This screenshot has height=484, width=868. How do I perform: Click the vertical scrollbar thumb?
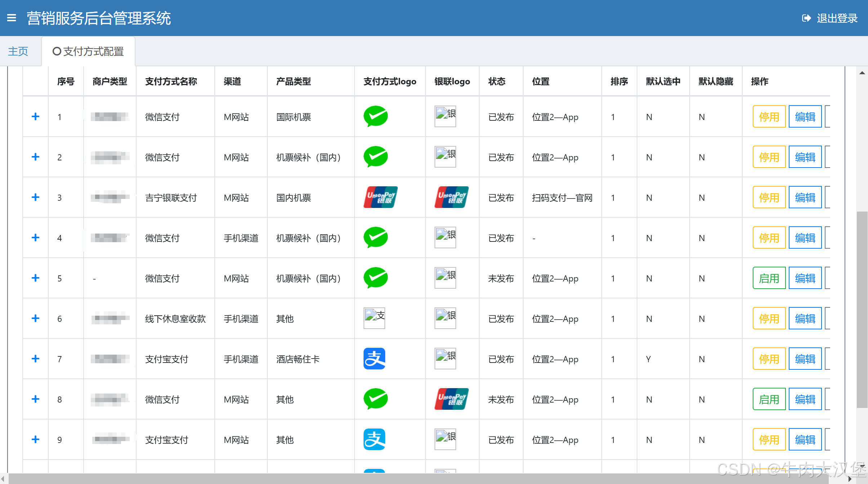pyautogui.click(x=862, y=310)
